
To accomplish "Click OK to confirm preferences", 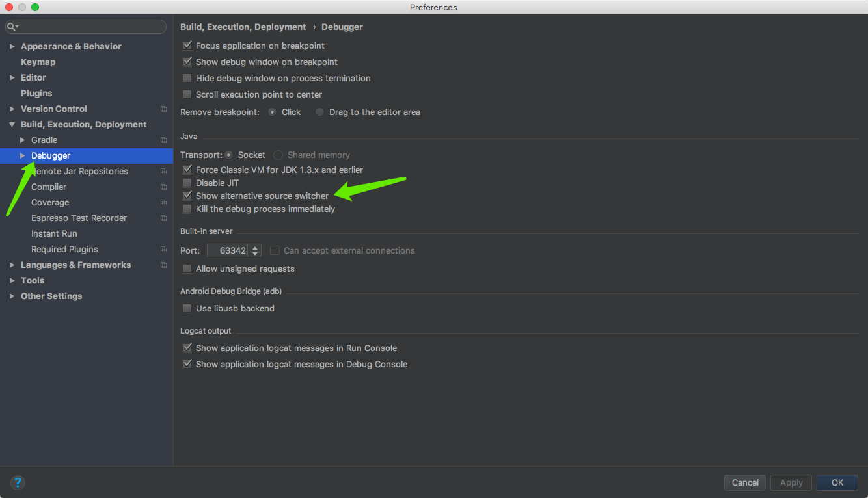I will click(837, 482).
